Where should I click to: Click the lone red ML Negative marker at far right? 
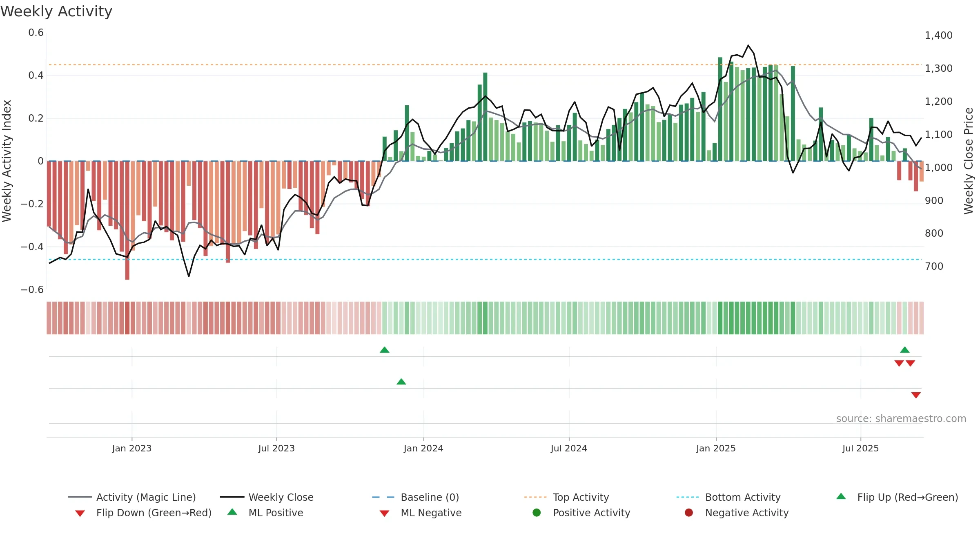point(916,395)
